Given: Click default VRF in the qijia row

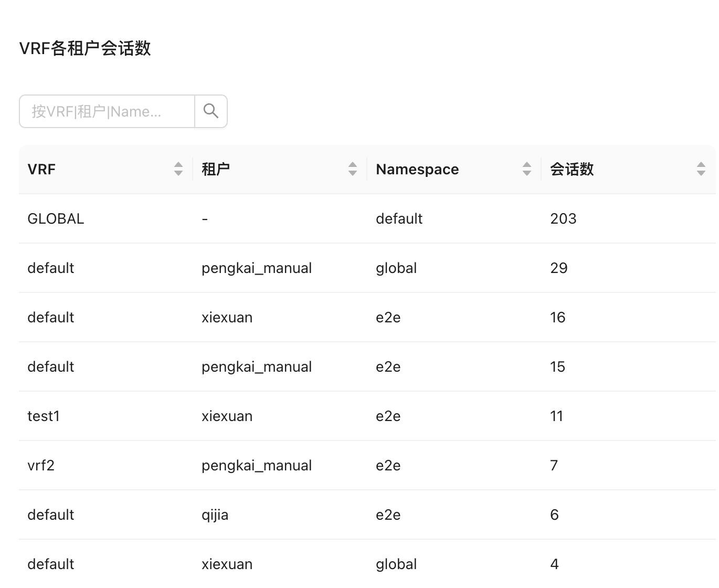Looking at the screenshot, I should (51, 515).
